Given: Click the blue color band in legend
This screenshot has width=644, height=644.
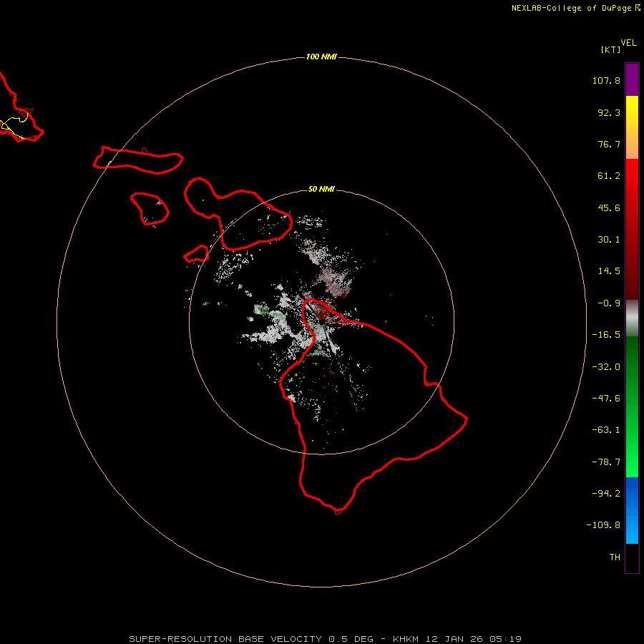Looking at the screenshot, I should 632,510.
